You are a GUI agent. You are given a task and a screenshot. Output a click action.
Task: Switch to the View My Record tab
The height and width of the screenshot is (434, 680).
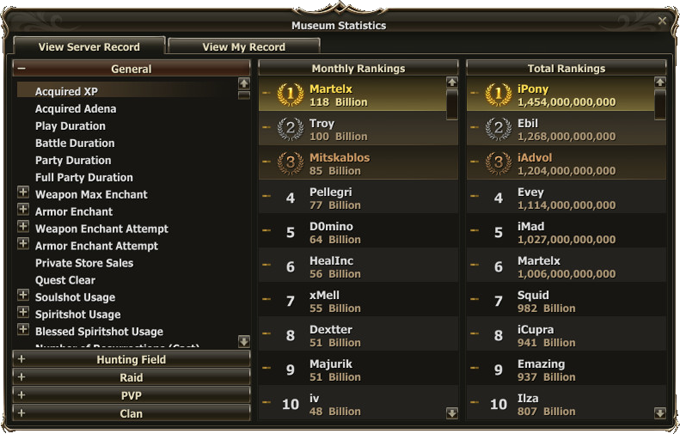pyautogui.click(x=243, y=46)
